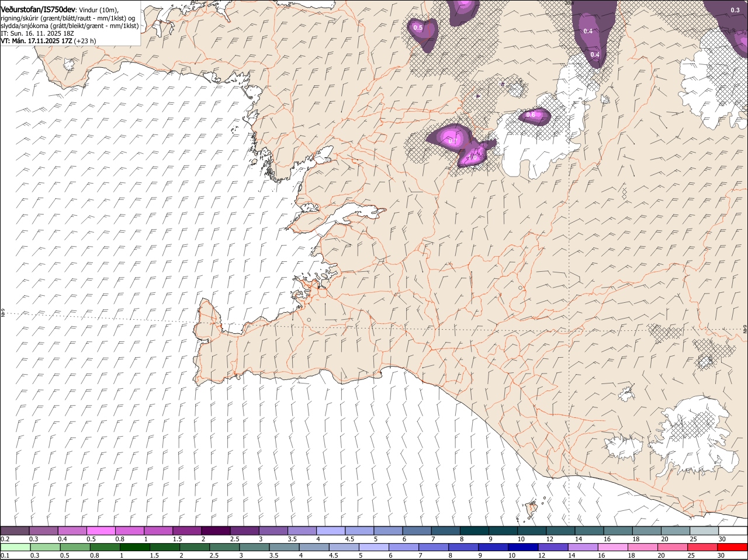Viewport: 748px width, 560px height.
Task: Choose the grey-teal swatch above lower-row label 3
Action: pos(254,547)
